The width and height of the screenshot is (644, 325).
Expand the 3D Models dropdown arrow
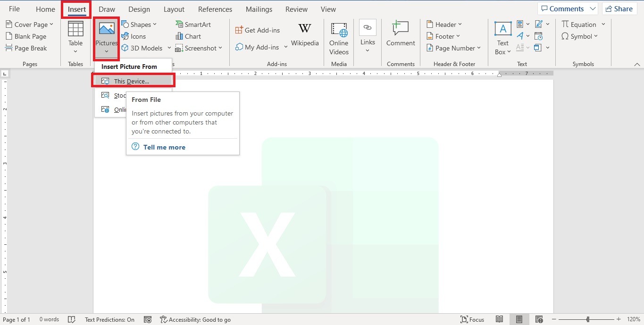(x=169, y=48)
